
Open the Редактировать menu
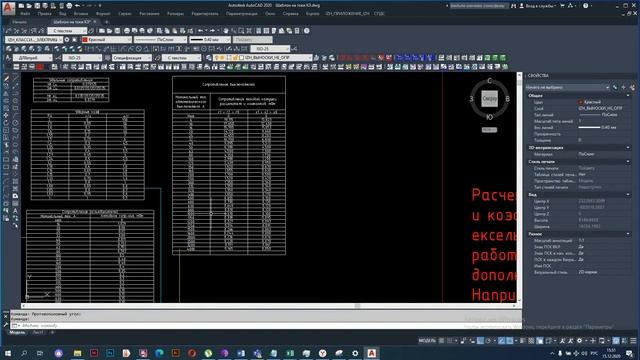[x=204, y=13]
